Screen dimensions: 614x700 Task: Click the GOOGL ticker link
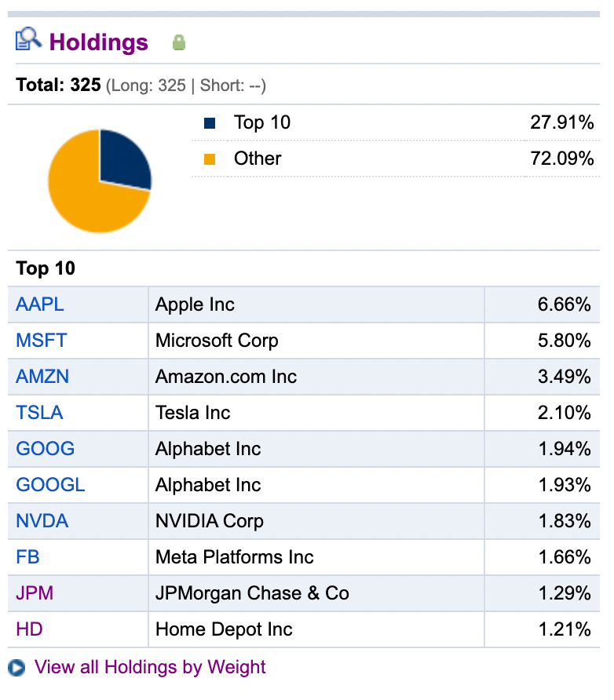tap(50, 485)
